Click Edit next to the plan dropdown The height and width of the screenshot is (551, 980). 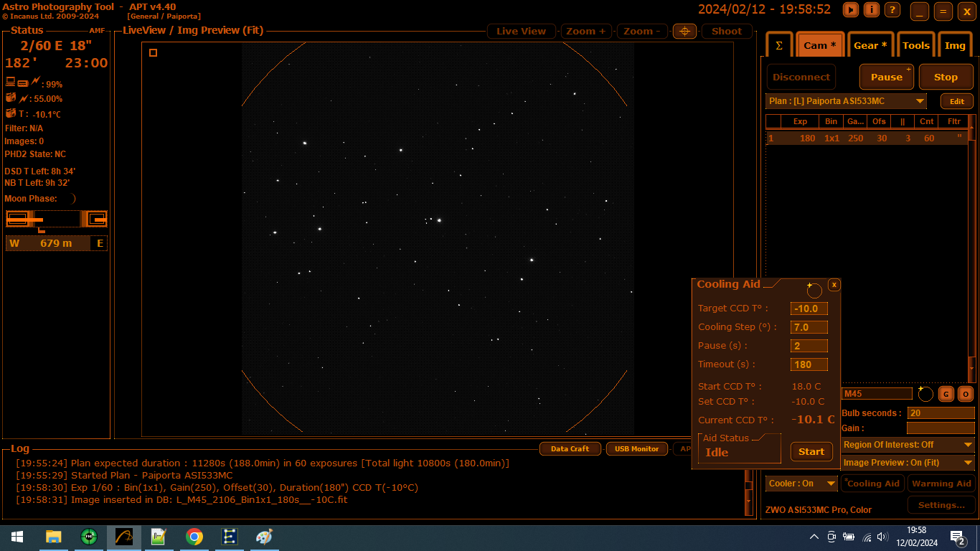957,101
